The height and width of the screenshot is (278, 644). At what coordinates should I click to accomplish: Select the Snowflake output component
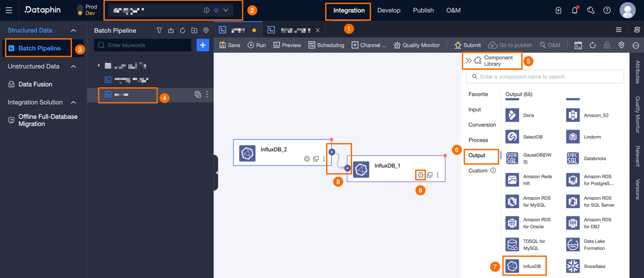[x=587, y=266]
